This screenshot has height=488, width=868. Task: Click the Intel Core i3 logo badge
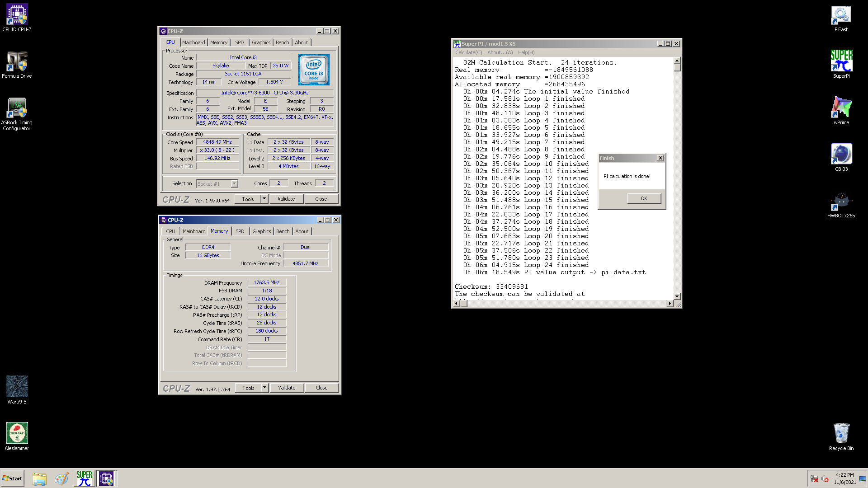[x=314, y=70]
